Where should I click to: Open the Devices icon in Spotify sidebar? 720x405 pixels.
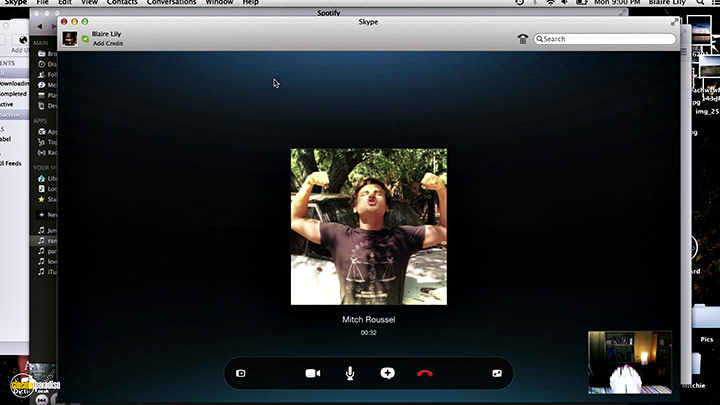(x=41, y=106)
